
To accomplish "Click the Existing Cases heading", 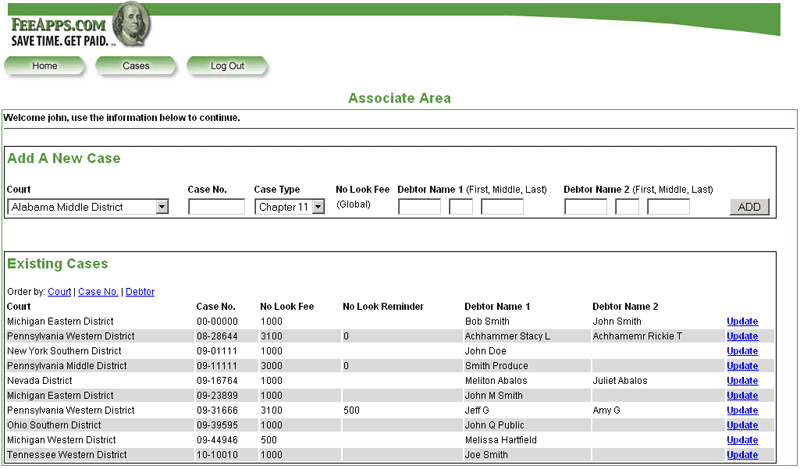I will click(x=58, y=263).
